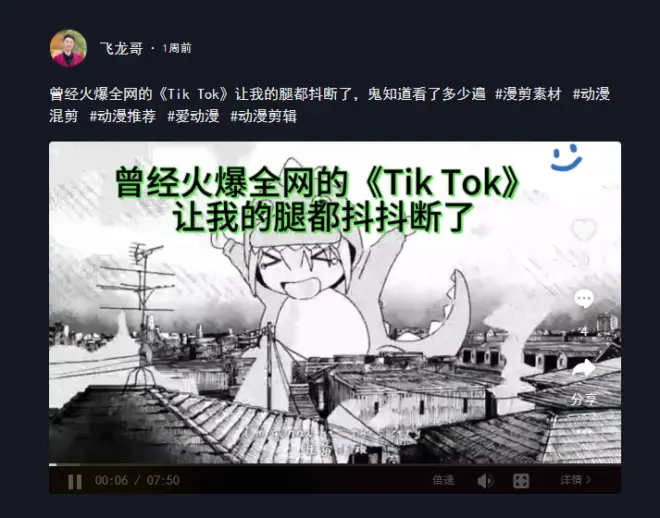Image resolution: width=660 pixels, height=518 pixels.
Task: Toggle fullscreen mode icon
Action: (521, 481)
